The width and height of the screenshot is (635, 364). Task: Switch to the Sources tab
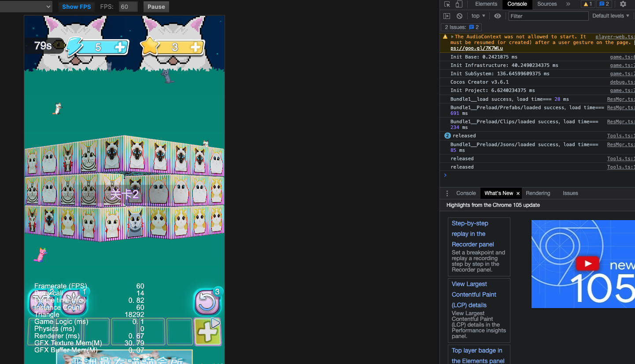click(x=547, y=4)
